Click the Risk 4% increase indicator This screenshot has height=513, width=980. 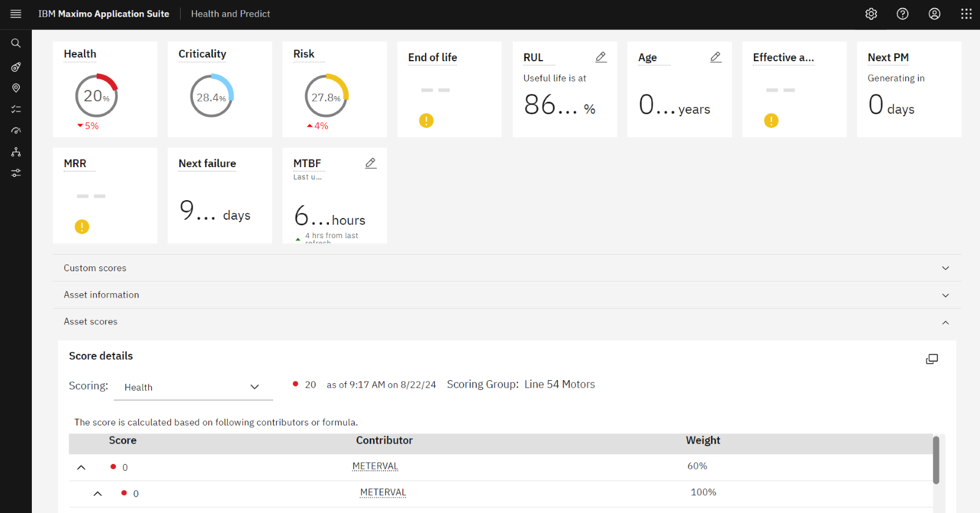318,126
